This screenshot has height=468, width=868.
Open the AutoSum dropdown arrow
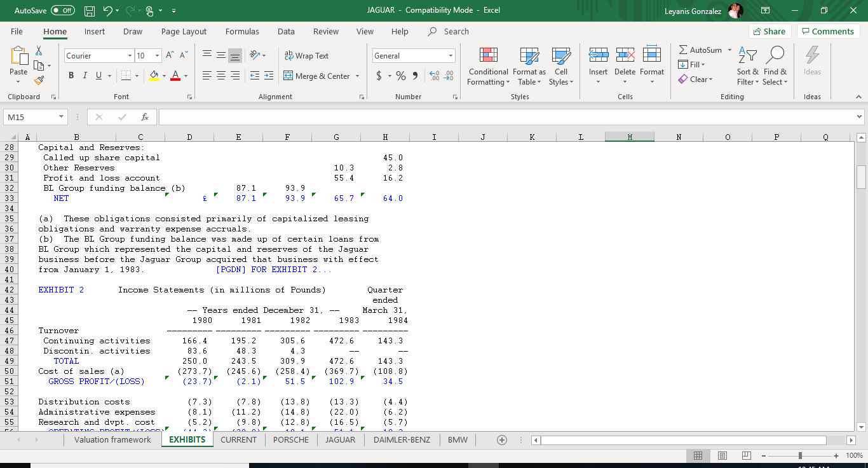(729, 50)
